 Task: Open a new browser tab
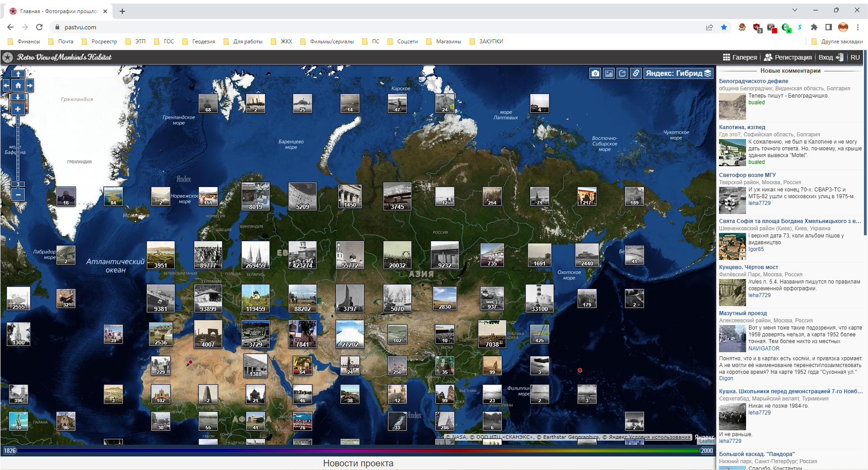pyautogui.click(x=122, y=11)
